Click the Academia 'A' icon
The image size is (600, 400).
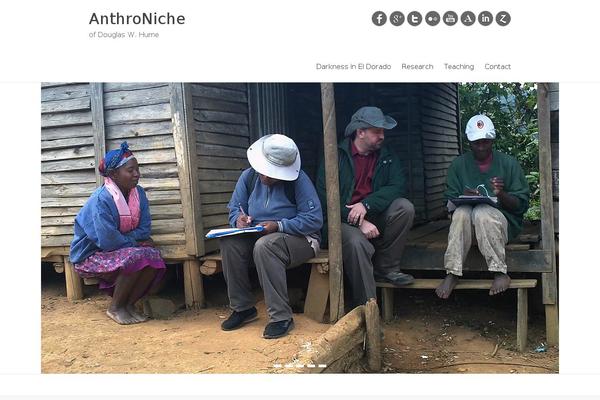click(x=468, y=18)
